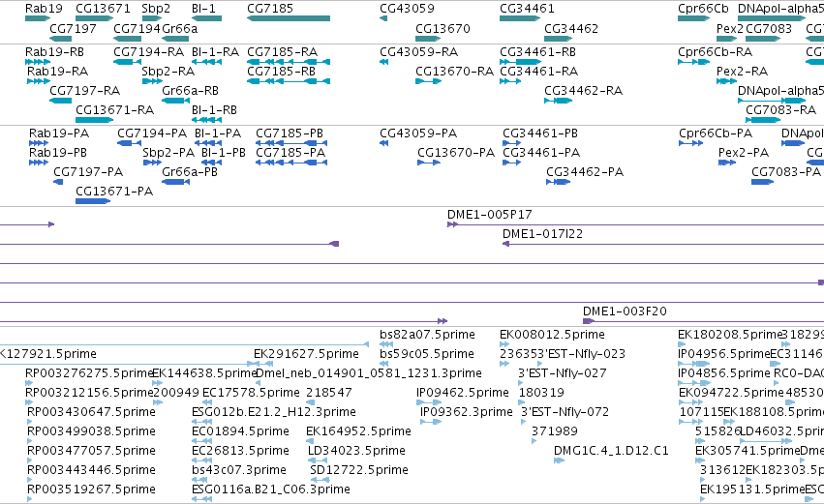Click the CG7197 gene glyph
This screenshot has height=504, width=824.
60,39
